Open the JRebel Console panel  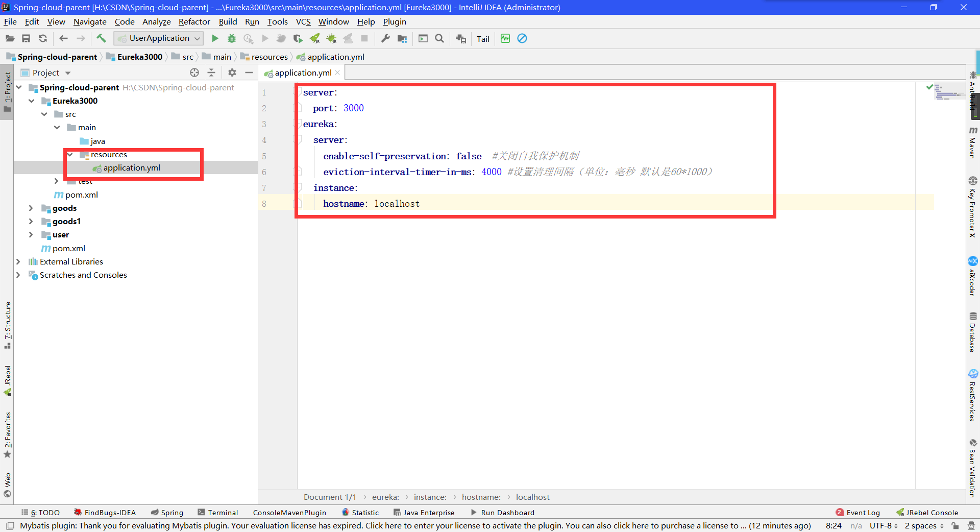point(927,512)
